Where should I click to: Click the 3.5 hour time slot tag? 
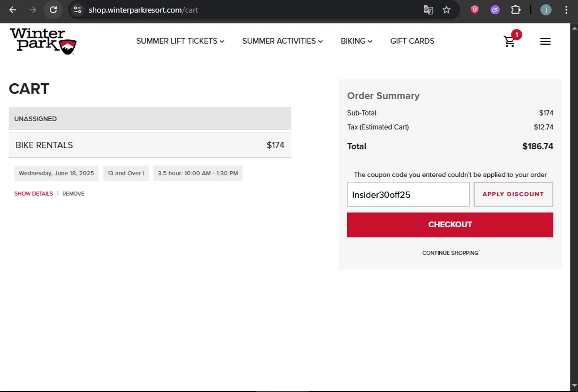[198, 173]
